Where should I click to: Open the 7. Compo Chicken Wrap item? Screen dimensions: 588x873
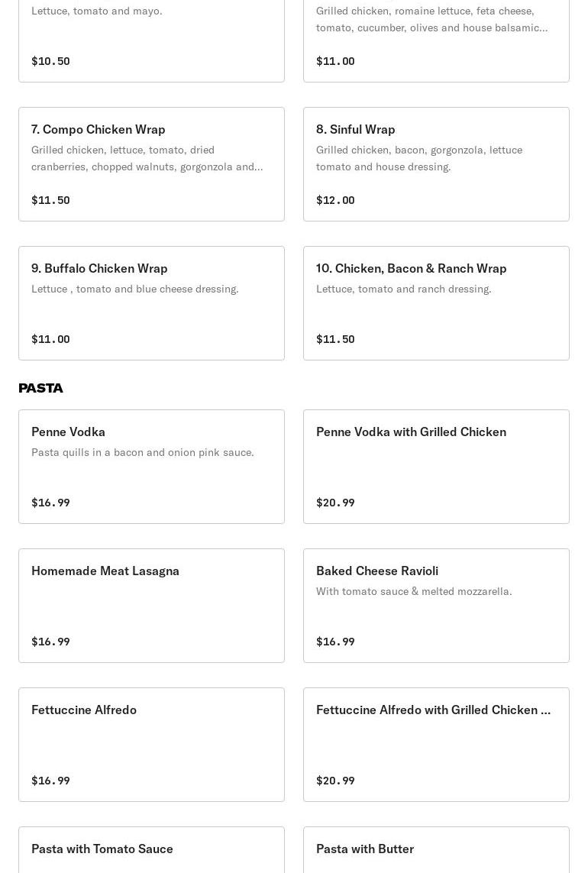pos(151,164)
